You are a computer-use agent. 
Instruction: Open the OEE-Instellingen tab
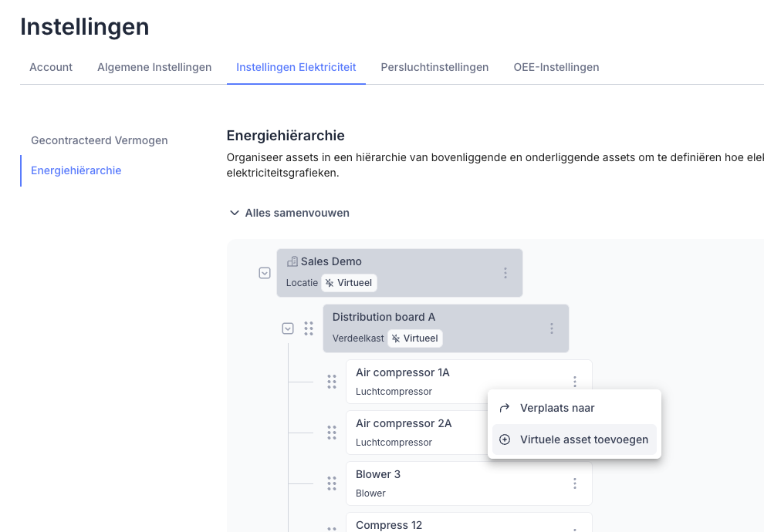[x=556, y=67]
